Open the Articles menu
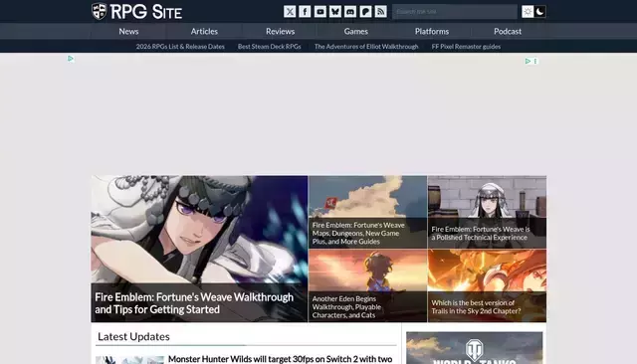The height and width of the screenshot is (364, 637). (x=204, y=31)
